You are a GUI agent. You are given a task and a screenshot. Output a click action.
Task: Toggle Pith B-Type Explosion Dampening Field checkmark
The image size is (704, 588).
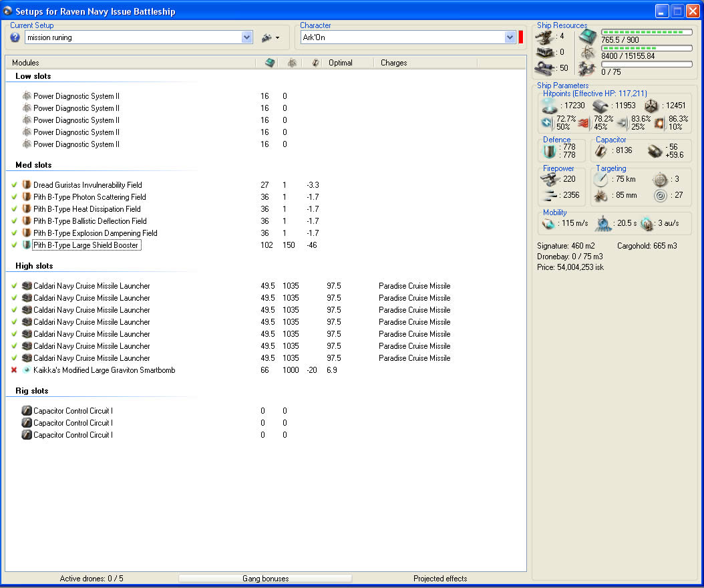(15, 233)
